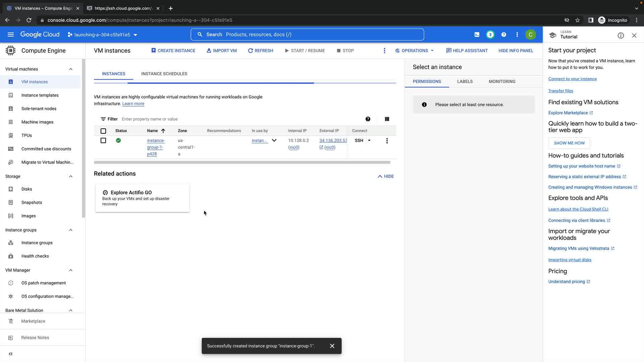The width and height of the screenshot is (644, 362).
Task: Open the three-dot more actions for instance row
Action: pos(387,141)
